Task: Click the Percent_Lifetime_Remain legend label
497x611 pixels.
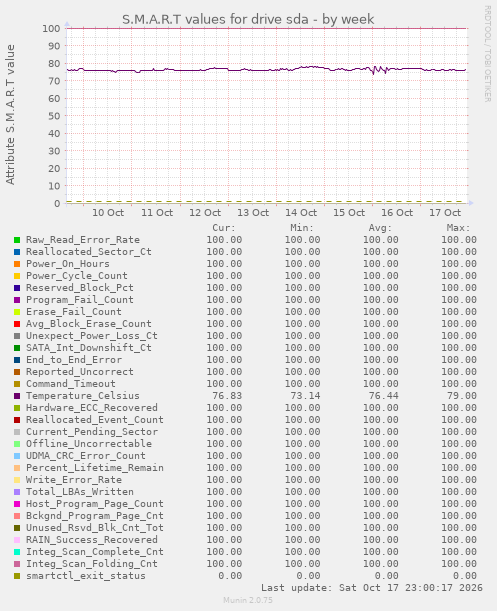Action: pyautogui.click(x=95, y=468)
